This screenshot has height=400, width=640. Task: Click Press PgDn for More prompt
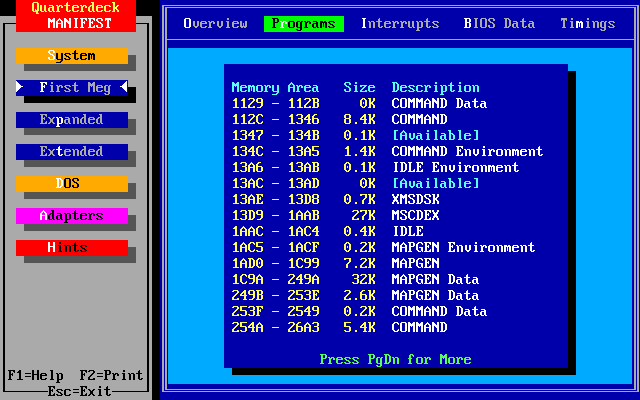(395, 360)
